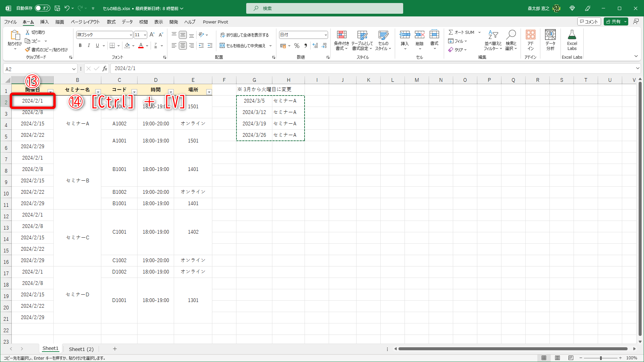Open the データ分析 (Data Analysis) icon

tap(550, 40)
